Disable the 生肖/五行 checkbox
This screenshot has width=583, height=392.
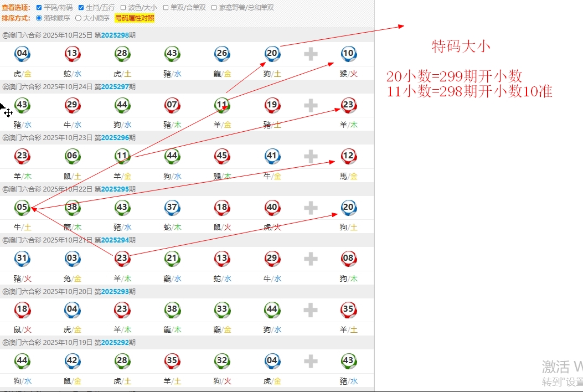click(81, 8)
